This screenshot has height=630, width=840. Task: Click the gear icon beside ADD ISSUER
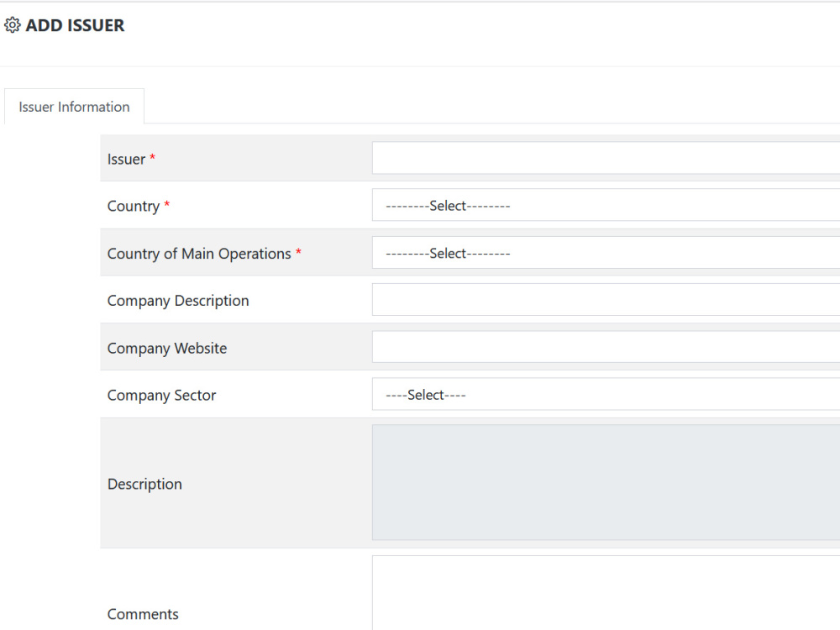13,24
